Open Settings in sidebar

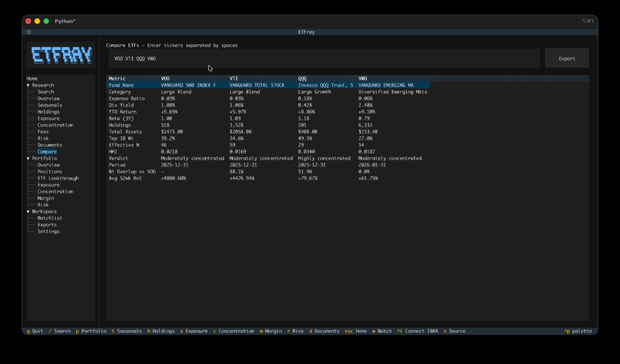click(48, 232)
